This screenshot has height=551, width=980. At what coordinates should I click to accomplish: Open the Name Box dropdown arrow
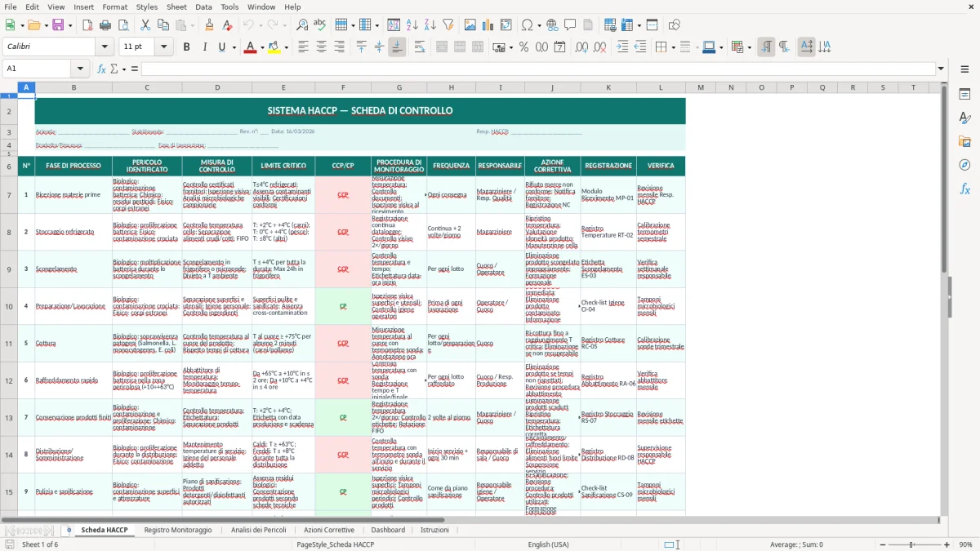(80, 69)
